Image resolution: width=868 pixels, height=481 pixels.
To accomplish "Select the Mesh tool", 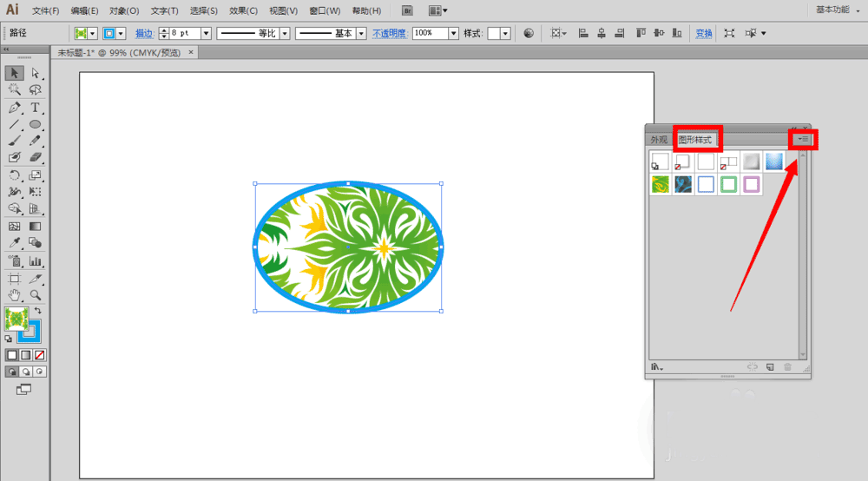I will [15, 227].
